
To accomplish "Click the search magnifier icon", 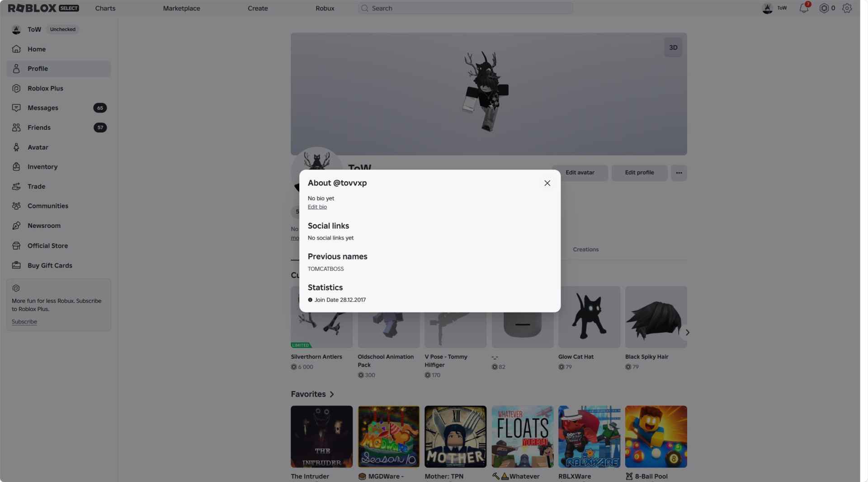I will [x=364, y=8].
